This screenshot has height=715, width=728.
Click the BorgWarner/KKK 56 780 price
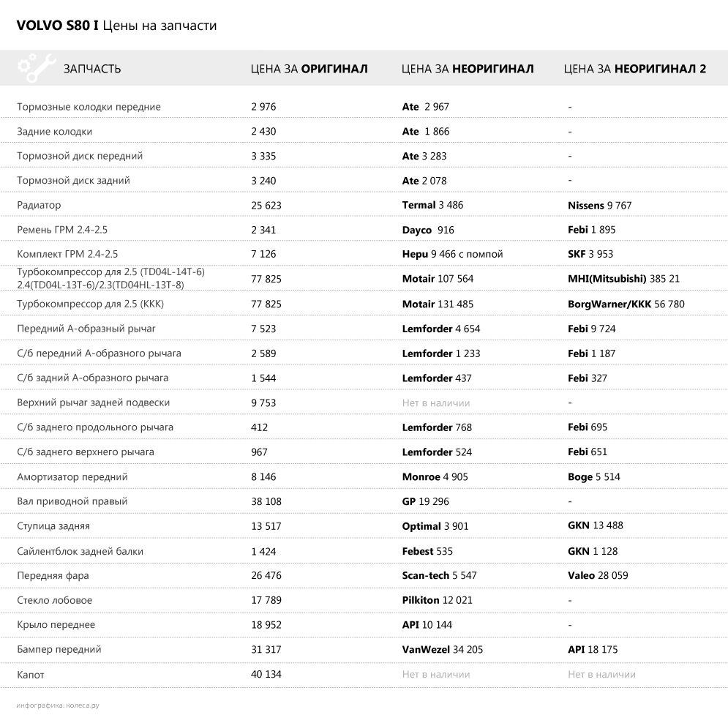click(626, 304)
